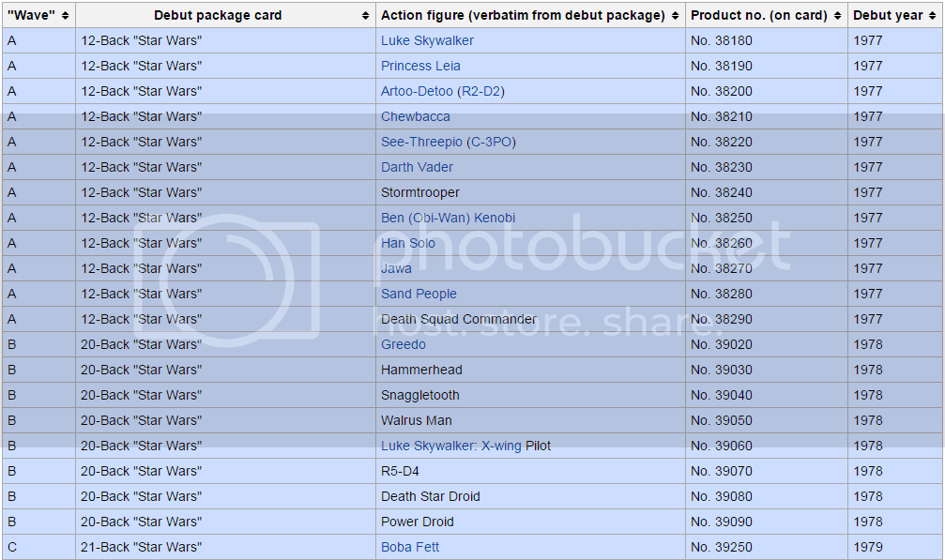945x560 pixels.
Task: Select 12-Back "Star Wars" in Luke Skywalker row
Action: point(141,41)
